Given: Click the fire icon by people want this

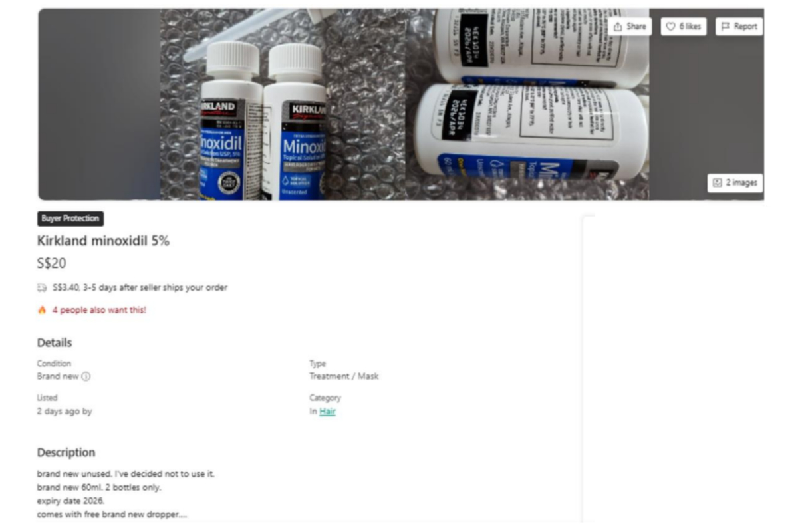Looking at the screenshot, I should [42, 310].
